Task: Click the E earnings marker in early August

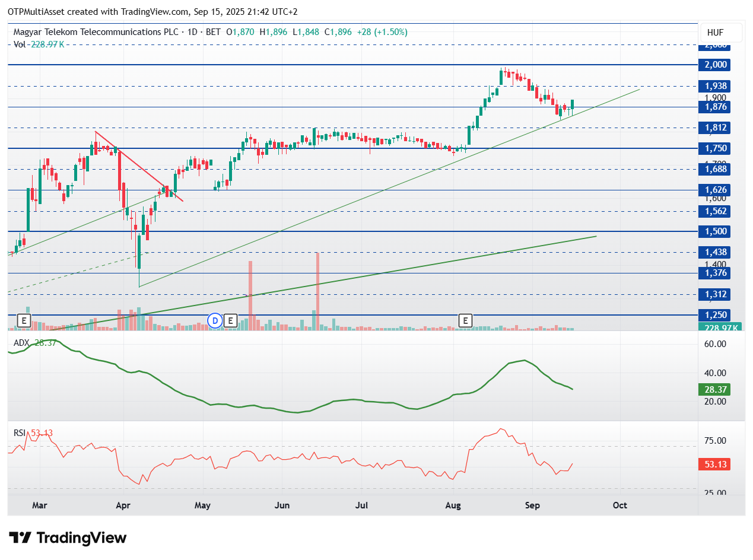Action: coord(466,321)
